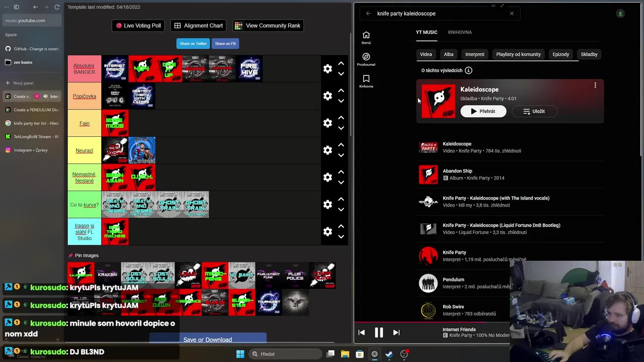Open settings gear for Absolutní BANGER row

[x=328, y=69]
